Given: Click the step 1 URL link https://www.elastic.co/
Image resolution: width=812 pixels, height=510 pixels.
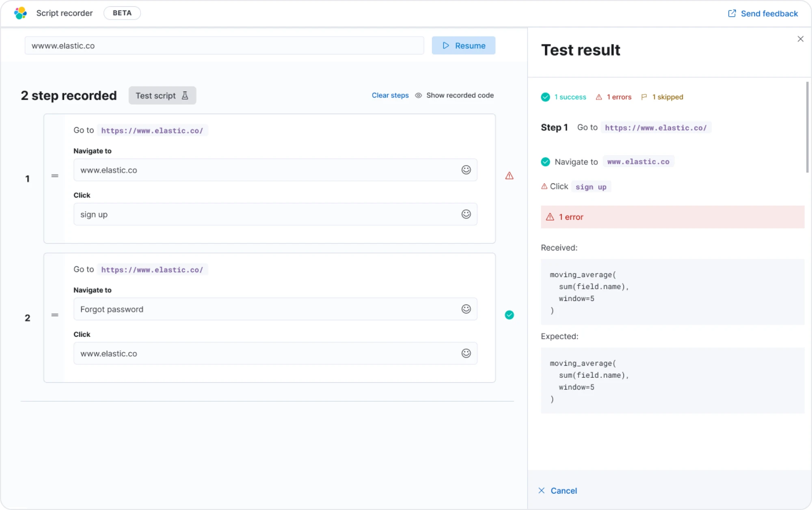Looking at the screenshot, I should 152,131.
